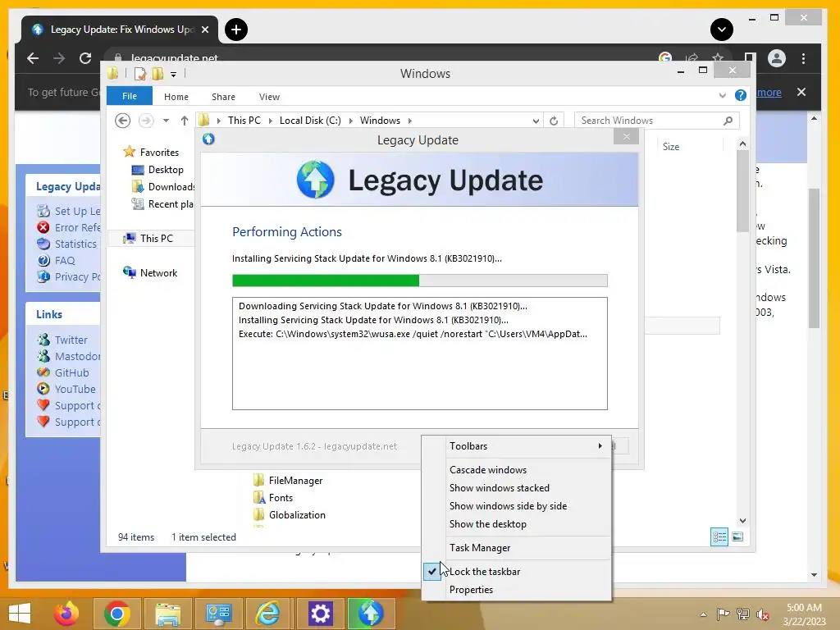Open the Control Panel taskbar icon

coord(218,614)
